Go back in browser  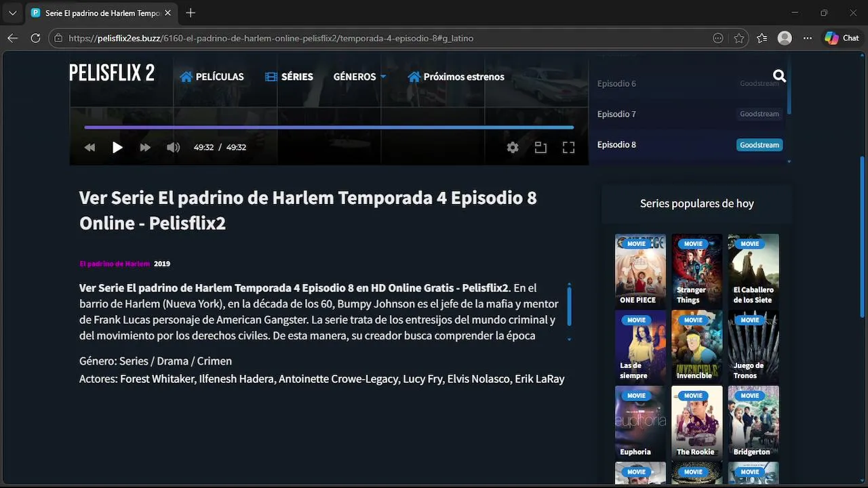[12, 38]
